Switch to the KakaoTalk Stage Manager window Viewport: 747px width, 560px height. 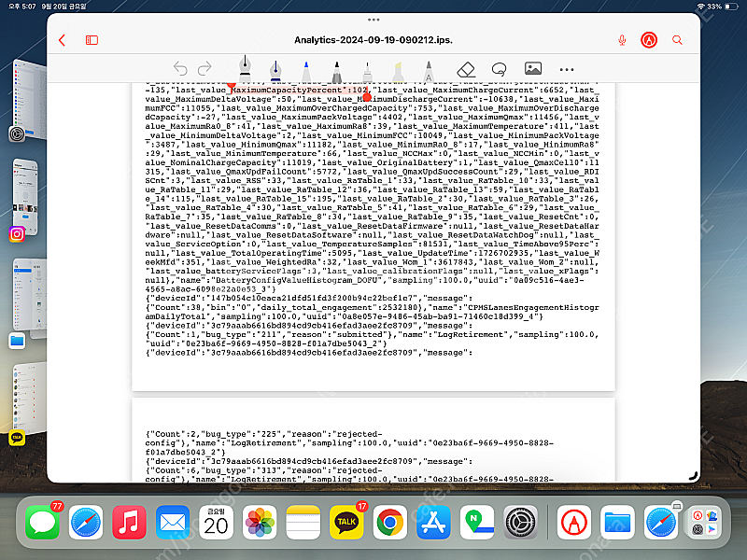tap(29, 400)
